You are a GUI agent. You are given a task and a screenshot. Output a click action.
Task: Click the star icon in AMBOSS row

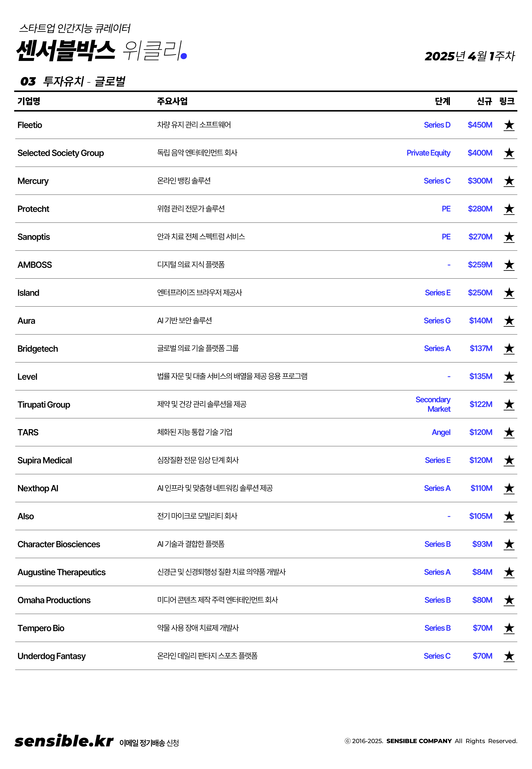509,265
